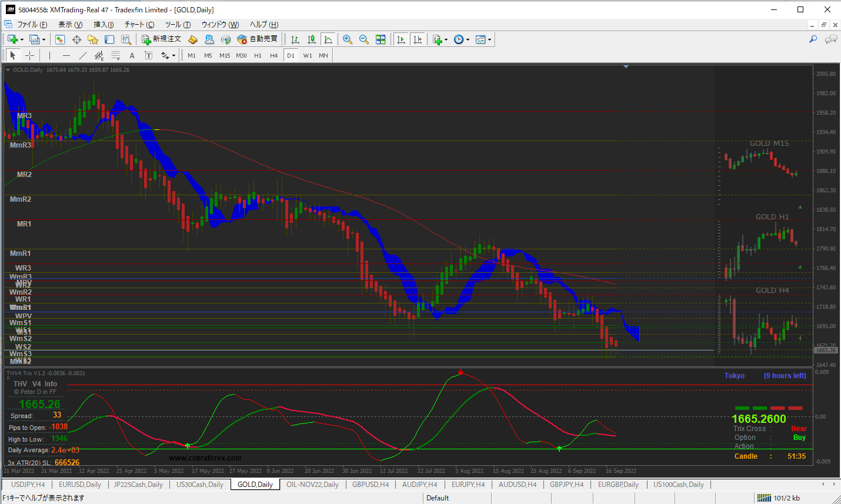
Task: Toggle Auto Scroll chart button
Action: (401, 39)
